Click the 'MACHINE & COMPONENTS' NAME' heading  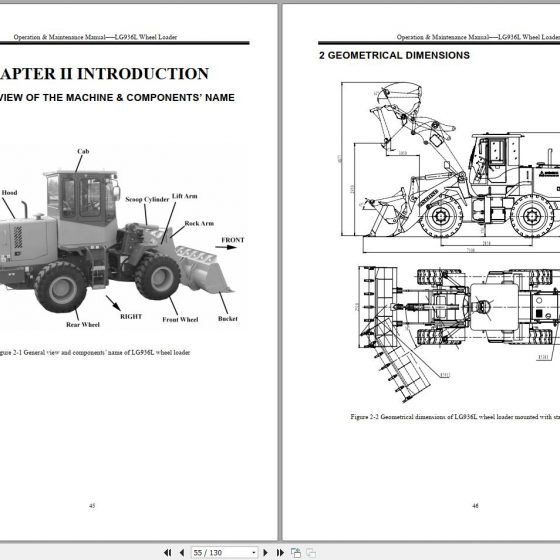pyautogui.click(x=150, y=98)
